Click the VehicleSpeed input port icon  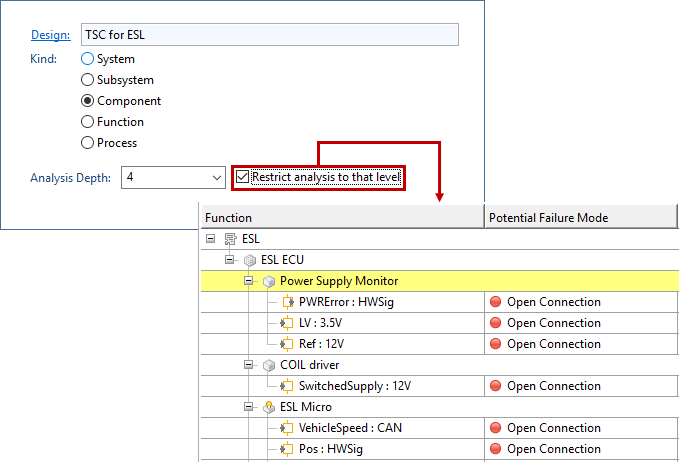pos(287,428)
